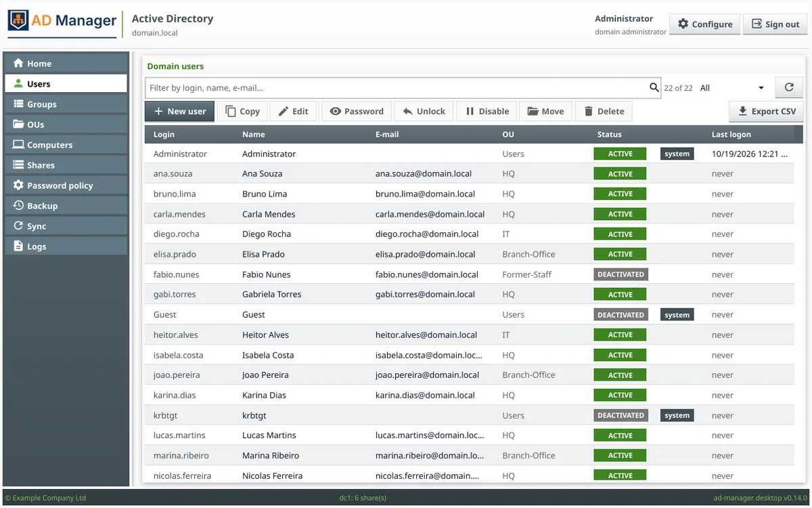Select the bruno.lima login cell
812x508 pixels.
tap(175, 194)
